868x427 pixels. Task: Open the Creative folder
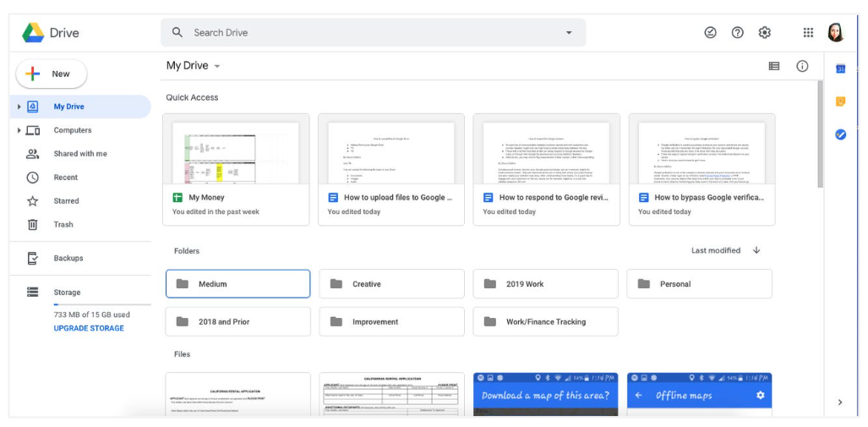[x=392, y=284]
